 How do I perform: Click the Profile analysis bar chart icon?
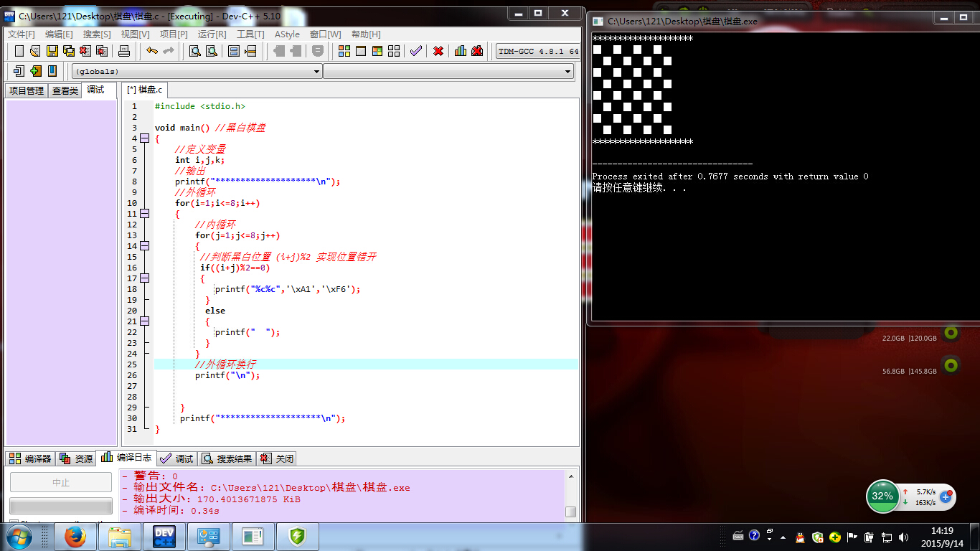(460, 51)
